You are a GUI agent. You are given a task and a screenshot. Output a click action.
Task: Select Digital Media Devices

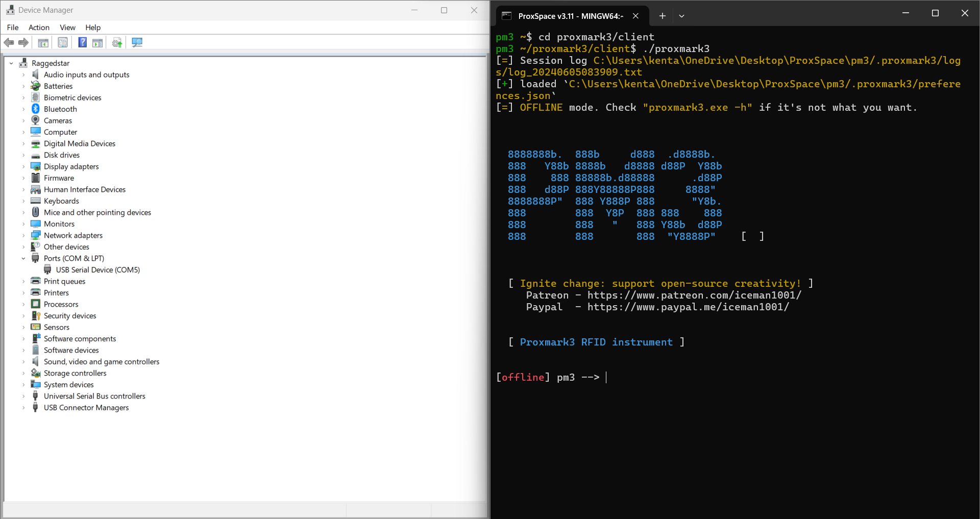tap(80, 143)
